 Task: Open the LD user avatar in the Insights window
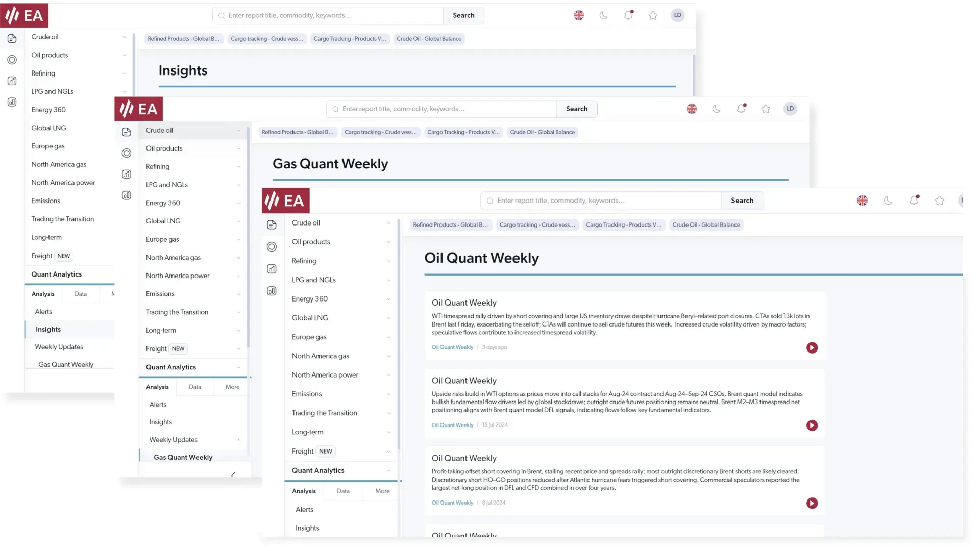[677, 15]
